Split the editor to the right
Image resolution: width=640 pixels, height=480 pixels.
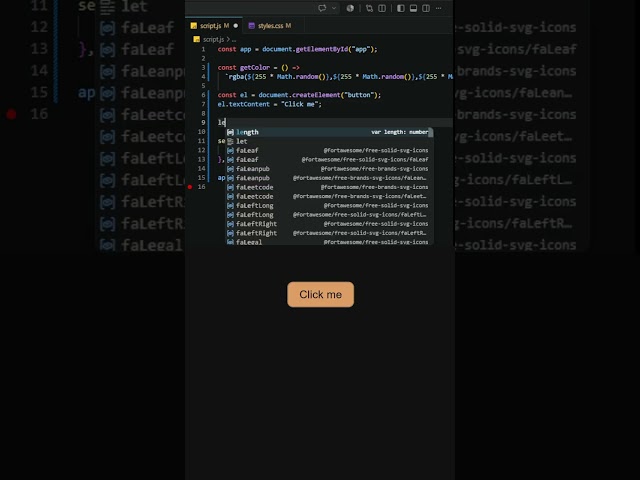tap(382, 8)
